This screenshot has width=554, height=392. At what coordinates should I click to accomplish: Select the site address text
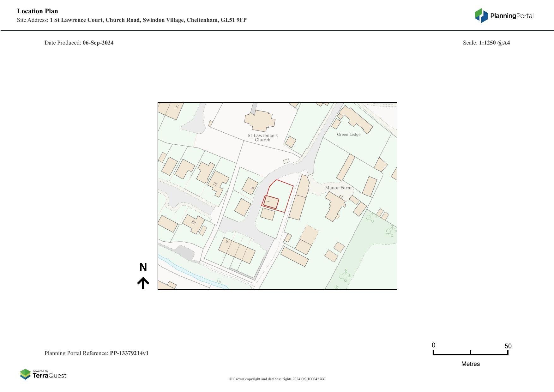coord(148,20)
